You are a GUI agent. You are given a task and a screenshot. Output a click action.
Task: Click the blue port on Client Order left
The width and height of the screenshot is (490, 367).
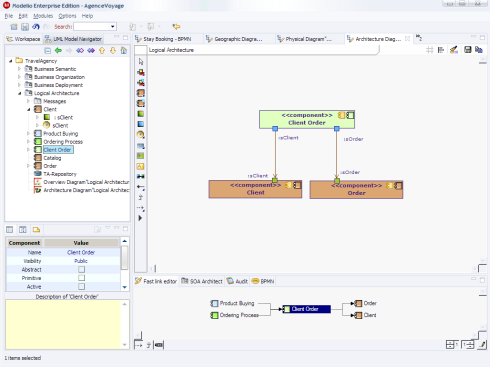click(x=275, y=129)
